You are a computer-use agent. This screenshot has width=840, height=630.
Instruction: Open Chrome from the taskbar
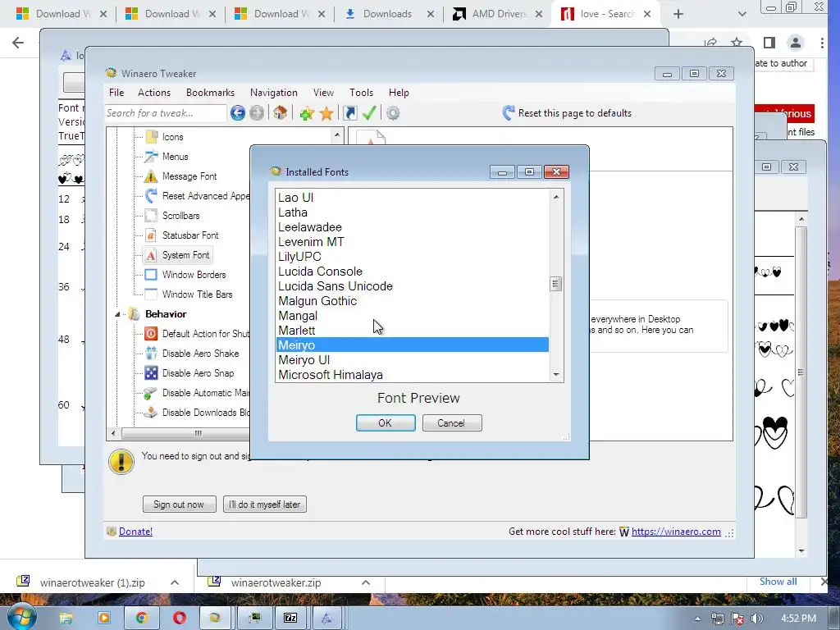141,619
